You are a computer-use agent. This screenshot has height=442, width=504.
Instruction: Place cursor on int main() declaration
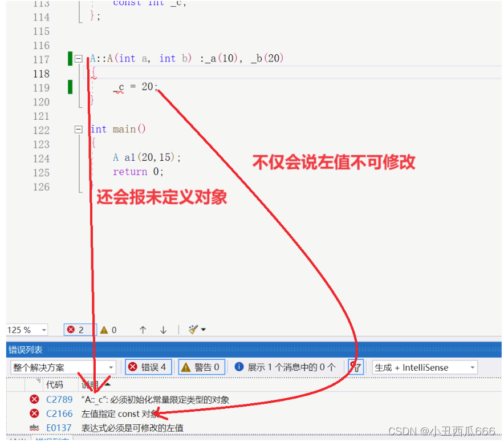tap(118, 129)
